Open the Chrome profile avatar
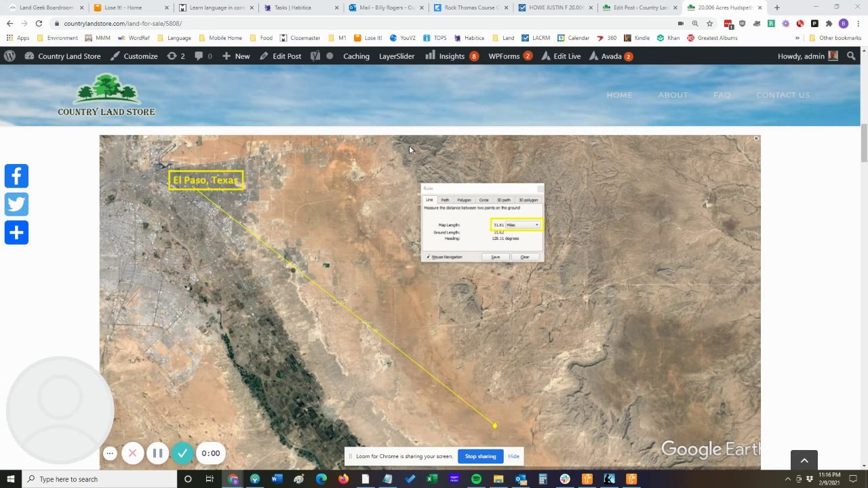The height and width of the screenshot is (488, 868). tap(843, 23)
